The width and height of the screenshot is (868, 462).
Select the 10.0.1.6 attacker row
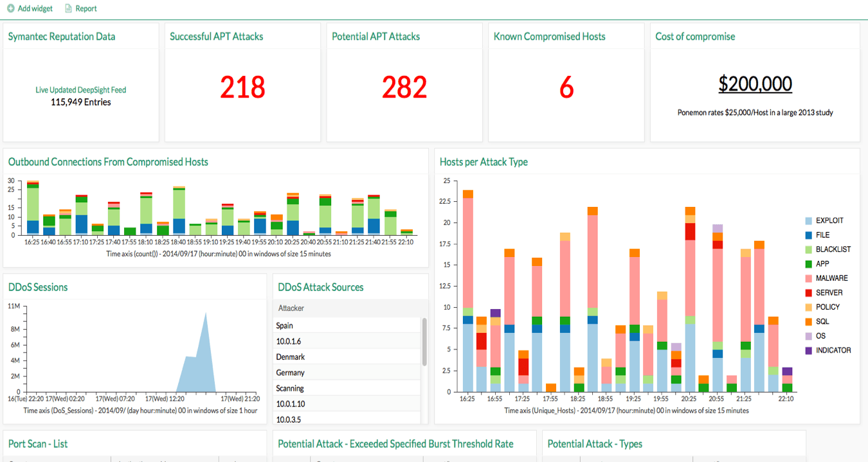pos(288,341)
